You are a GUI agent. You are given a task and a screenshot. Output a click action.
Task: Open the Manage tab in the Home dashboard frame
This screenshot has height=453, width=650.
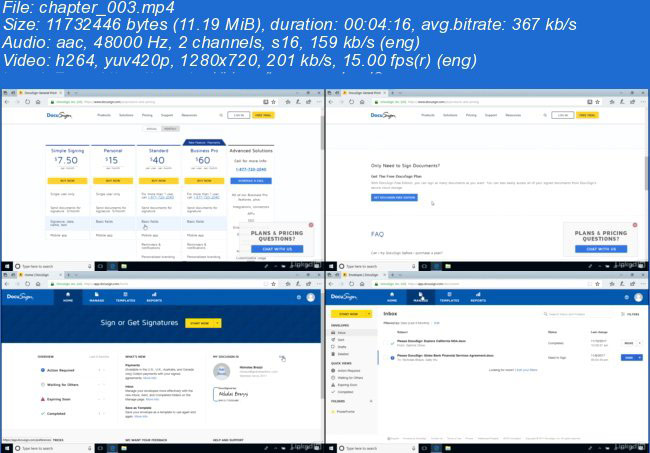point(97,297)
